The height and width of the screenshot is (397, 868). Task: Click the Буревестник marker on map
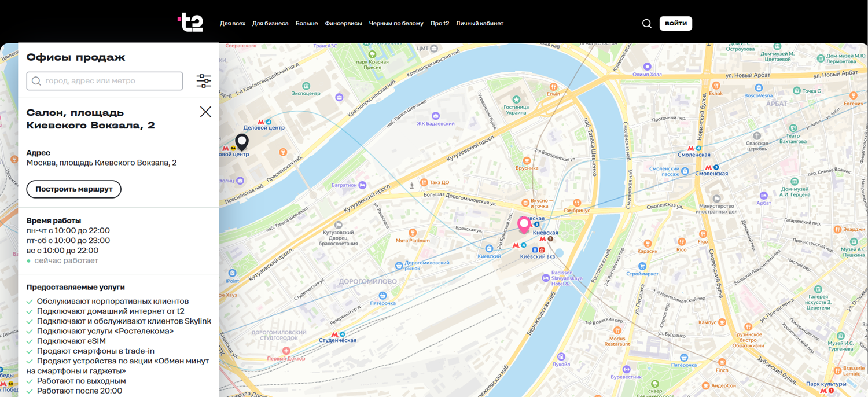[626, 369]
